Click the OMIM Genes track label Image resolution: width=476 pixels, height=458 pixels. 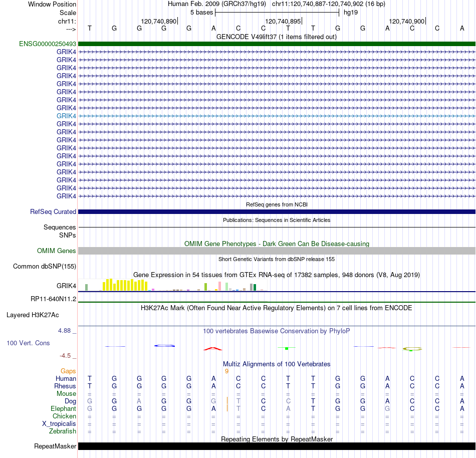(x=57, y=251)
